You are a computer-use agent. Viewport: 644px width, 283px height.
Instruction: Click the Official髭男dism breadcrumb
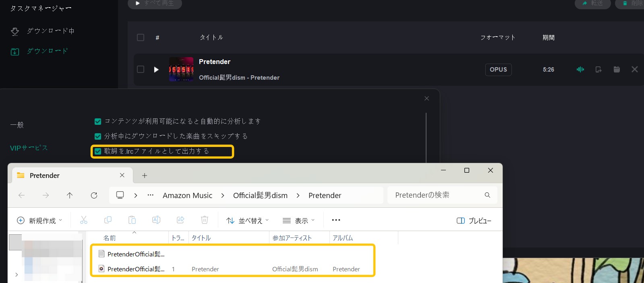point(260,195)
